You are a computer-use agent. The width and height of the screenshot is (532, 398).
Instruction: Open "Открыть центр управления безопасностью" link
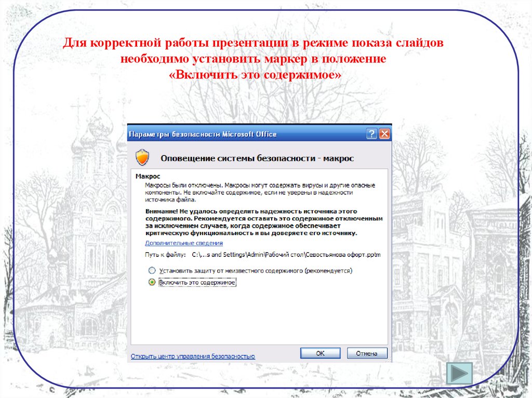point(193,356)
